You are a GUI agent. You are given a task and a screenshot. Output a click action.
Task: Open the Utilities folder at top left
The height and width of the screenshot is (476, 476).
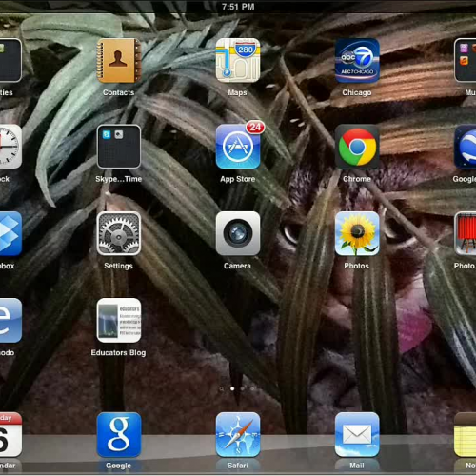tap(10, 60)
